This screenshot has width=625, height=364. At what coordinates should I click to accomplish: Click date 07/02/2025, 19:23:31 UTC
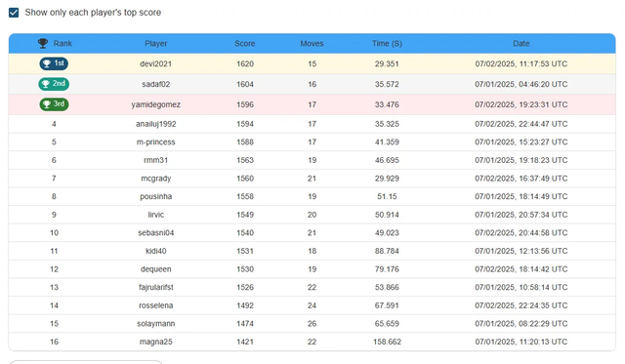point(521,104)
